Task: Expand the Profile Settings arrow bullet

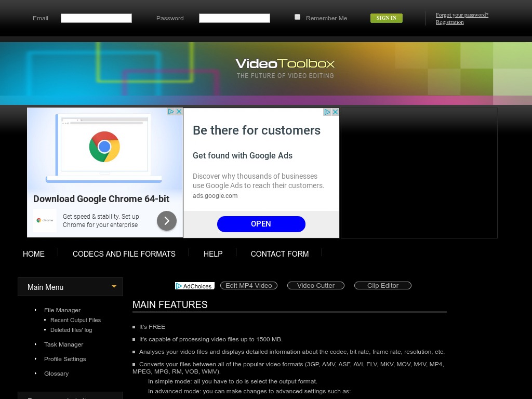Action: [36, 359]
